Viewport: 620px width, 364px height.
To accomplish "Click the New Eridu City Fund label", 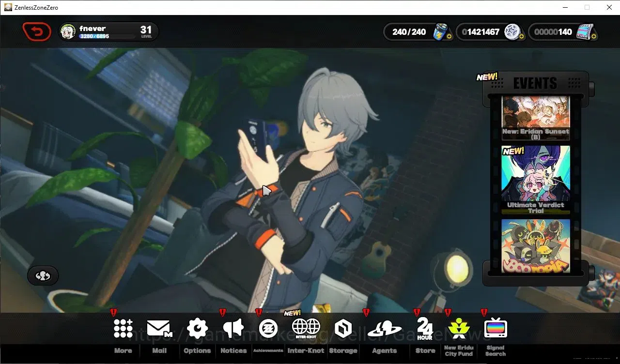I will click(x=459, y=350).
